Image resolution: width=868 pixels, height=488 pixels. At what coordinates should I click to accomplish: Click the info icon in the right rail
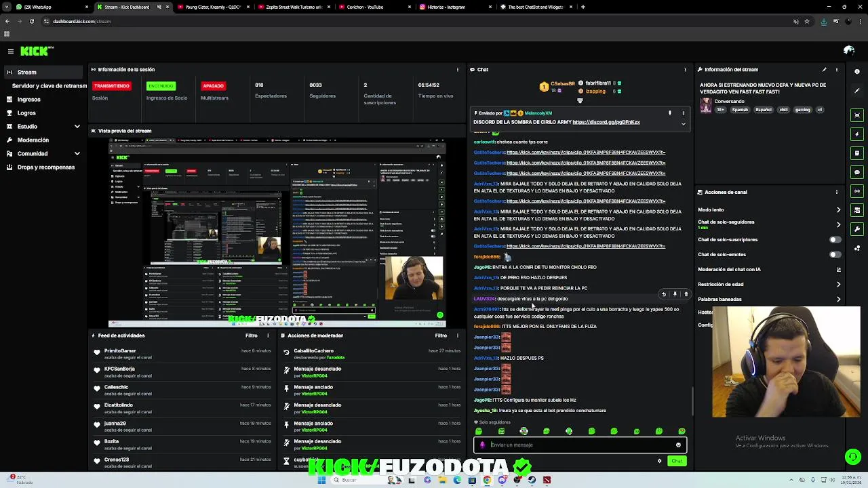[x=857, y=72]
